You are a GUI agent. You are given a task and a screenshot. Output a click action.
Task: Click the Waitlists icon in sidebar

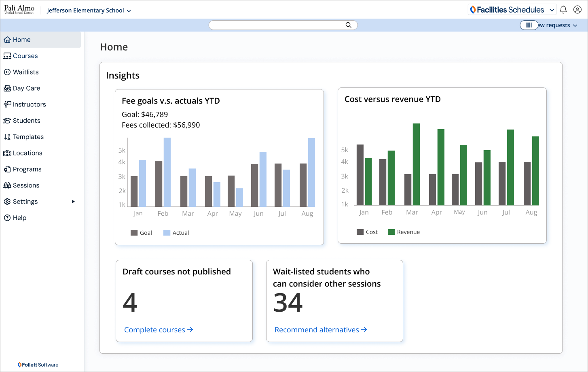tap(7, 72)
